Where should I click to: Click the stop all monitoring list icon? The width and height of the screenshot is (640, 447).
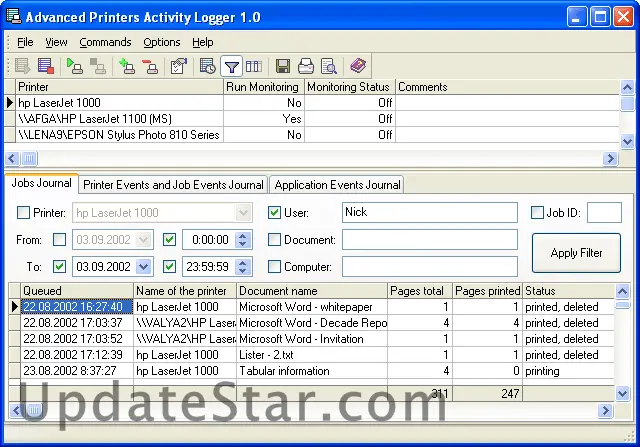46,66
